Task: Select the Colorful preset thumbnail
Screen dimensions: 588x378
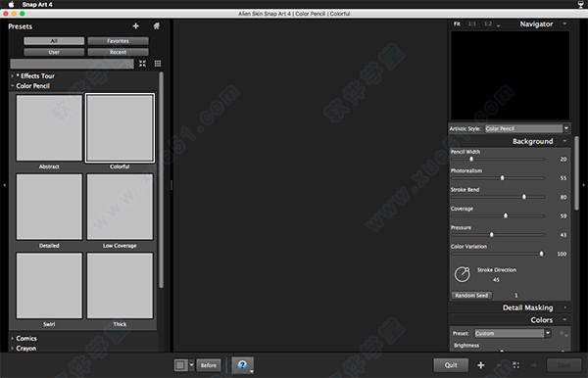Action: (x=120, y=127)
